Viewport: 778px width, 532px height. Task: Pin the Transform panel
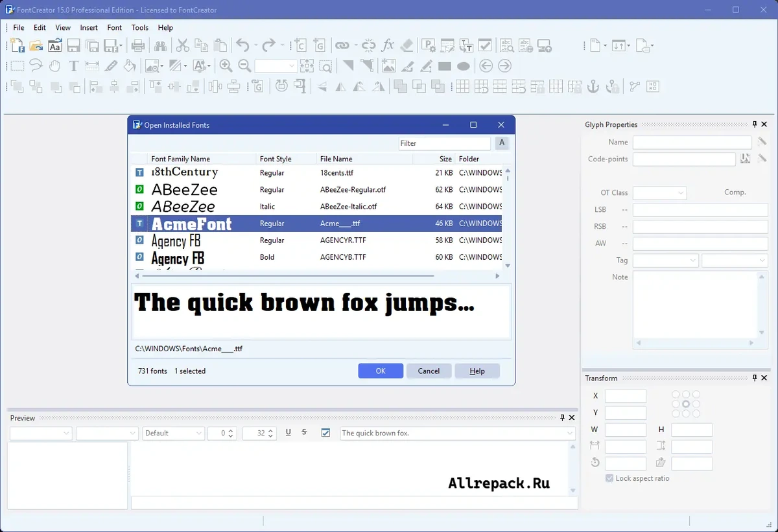click(755, 378)
